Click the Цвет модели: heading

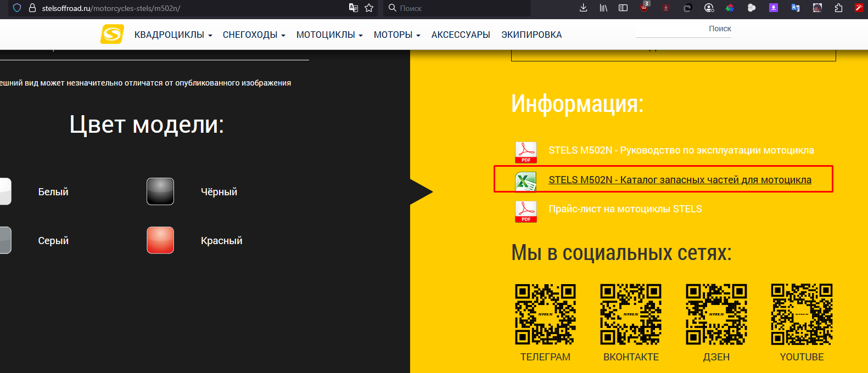pyautogui.click(x=147, y=125)
